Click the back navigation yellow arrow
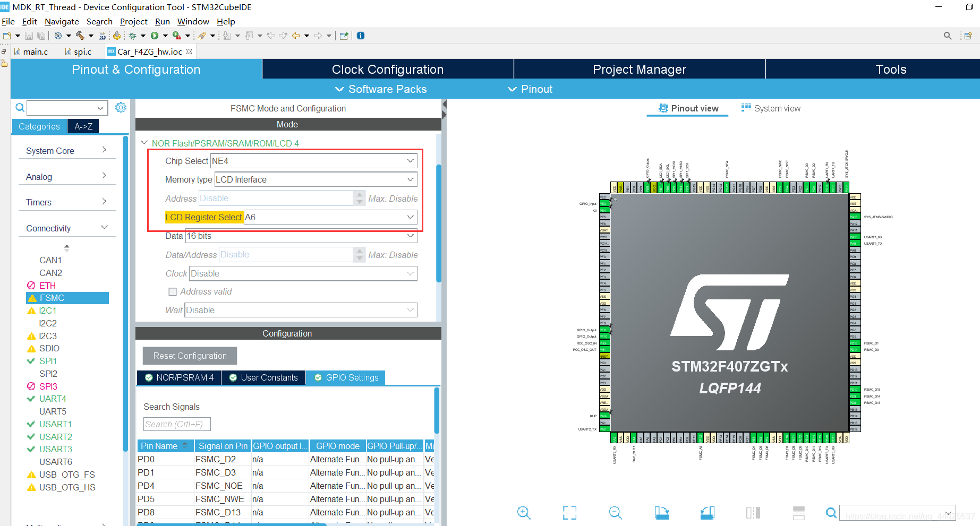 click(x=296, y=36)
